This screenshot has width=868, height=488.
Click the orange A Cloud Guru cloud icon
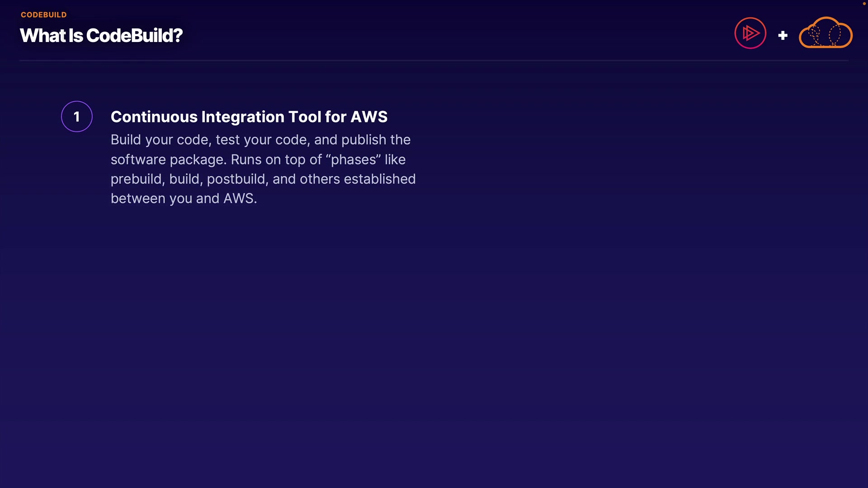click(x=826, y=33)
